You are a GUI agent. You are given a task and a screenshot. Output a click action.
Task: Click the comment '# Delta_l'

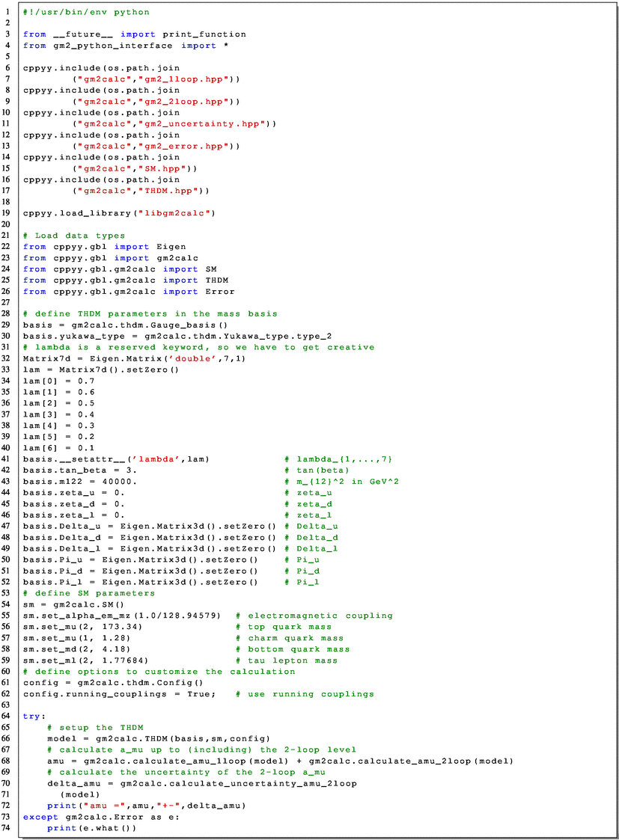point(311,548)
